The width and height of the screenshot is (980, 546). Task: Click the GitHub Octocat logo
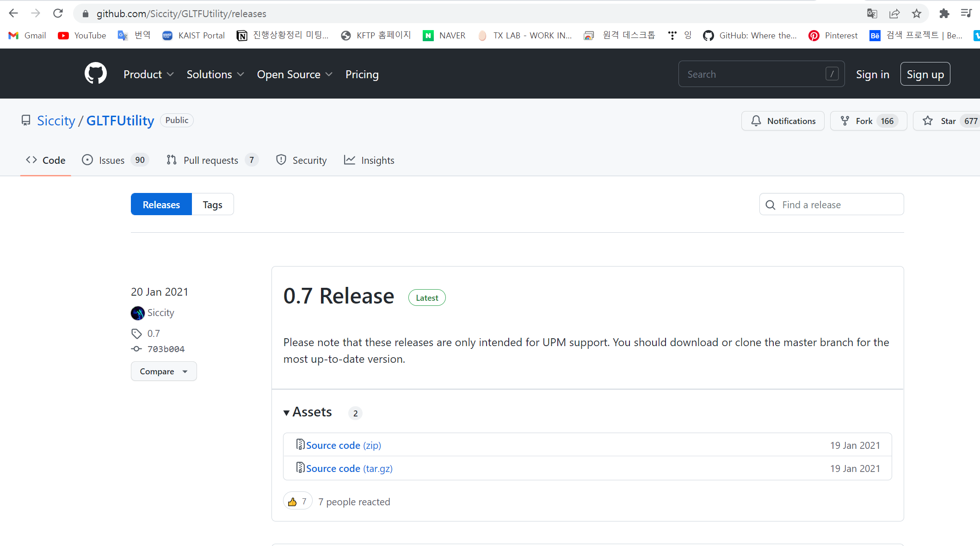95,74
